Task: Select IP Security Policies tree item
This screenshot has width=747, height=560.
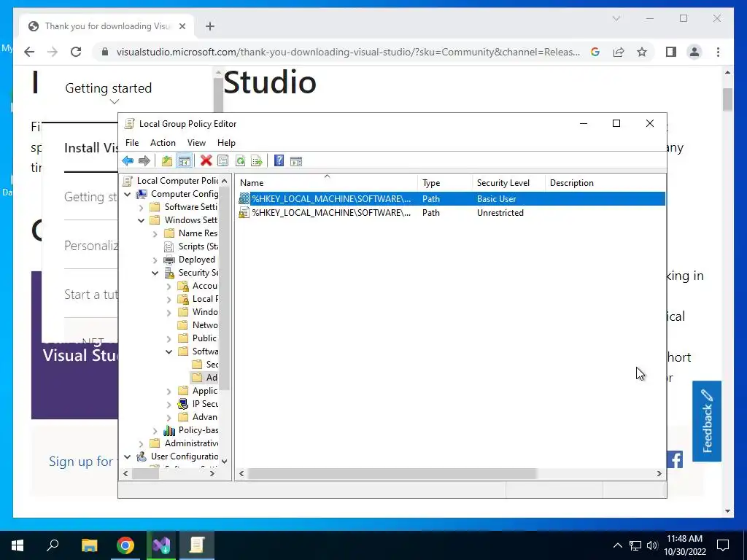Action: click(x=198, y=404)
